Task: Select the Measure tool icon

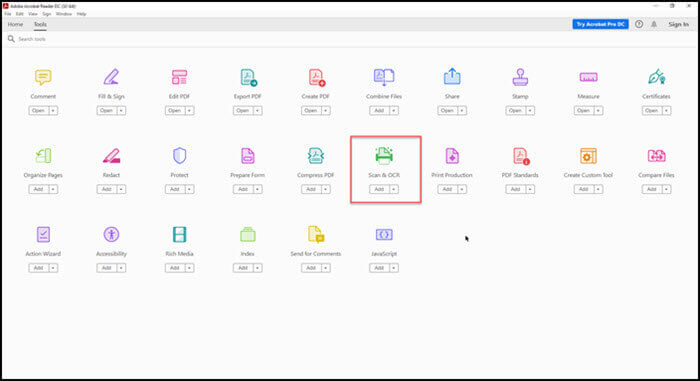Action: point(588,77)
